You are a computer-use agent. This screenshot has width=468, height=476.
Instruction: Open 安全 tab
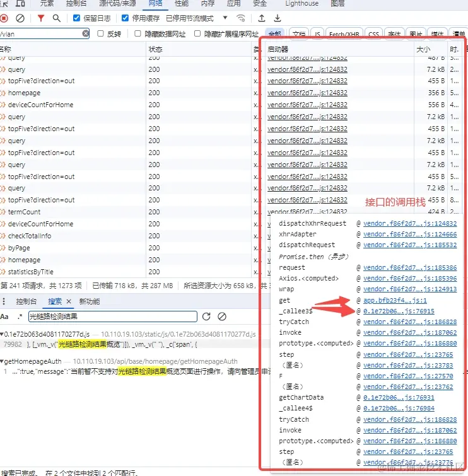[260, 3]
